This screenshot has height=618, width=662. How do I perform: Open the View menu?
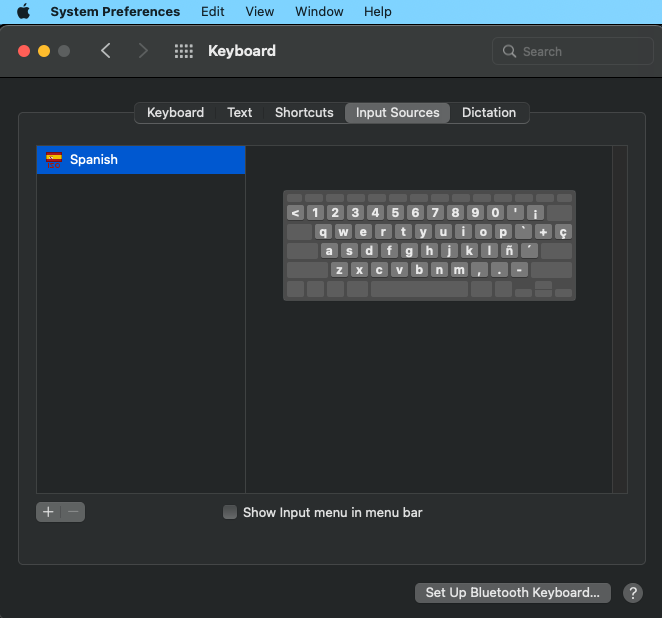point(260,11)
